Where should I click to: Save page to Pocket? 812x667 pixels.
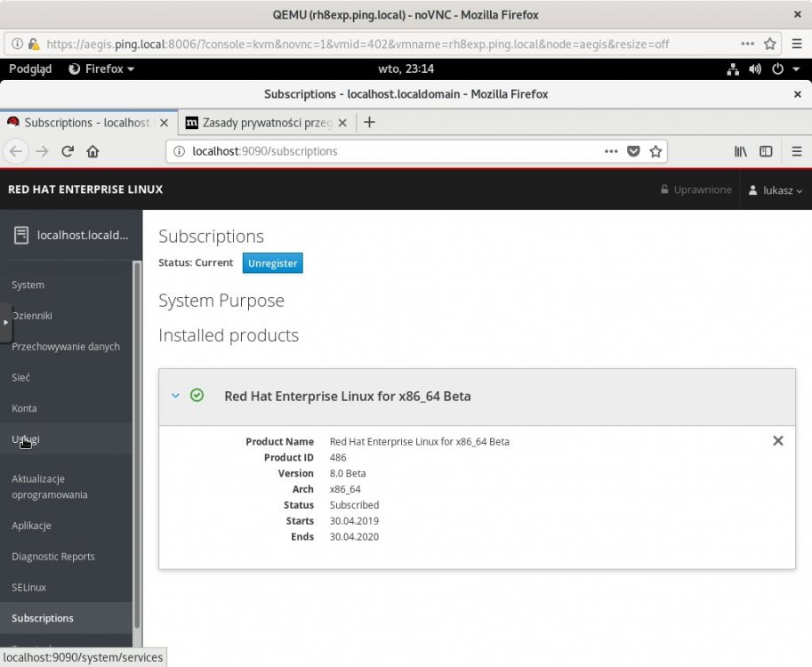633,151
